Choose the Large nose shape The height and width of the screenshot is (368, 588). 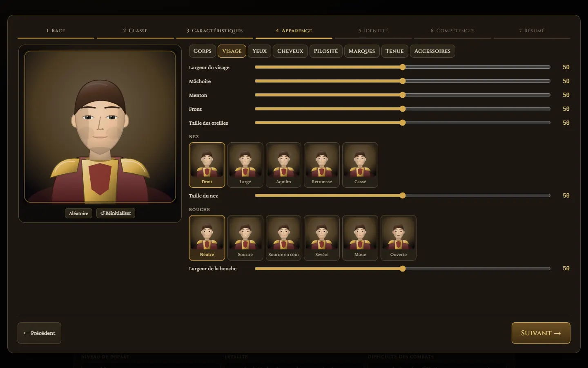245,165
